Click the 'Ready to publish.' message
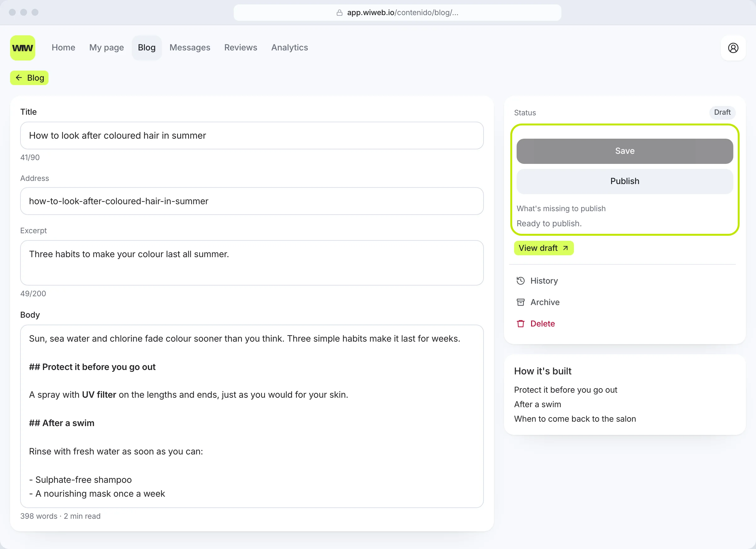Viewport: 756px width, 549px height. [x=549, y=223]
